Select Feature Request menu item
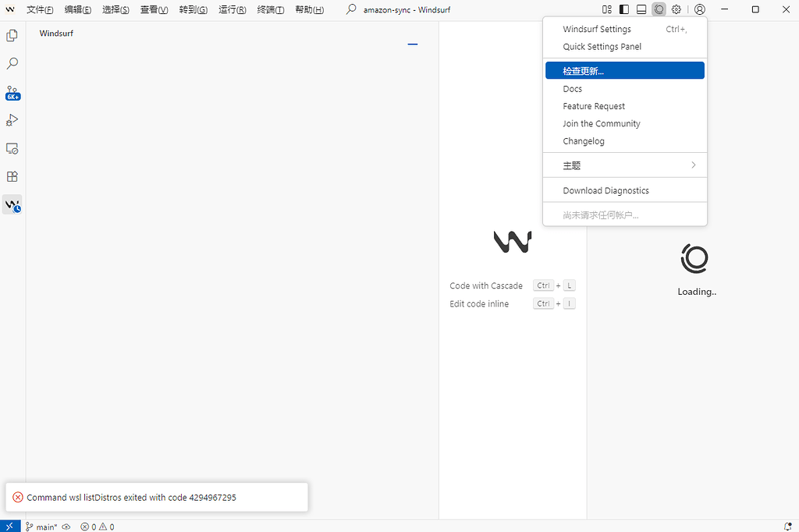799x532 pixels. click(x=625, y=106)
